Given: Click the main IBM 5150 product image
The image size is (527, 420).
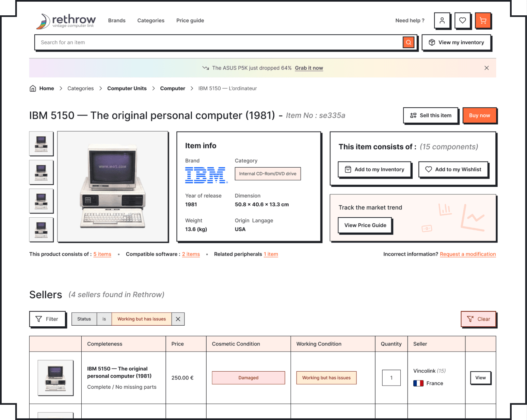Looking at the screenshot, I should tap(113, 186).
